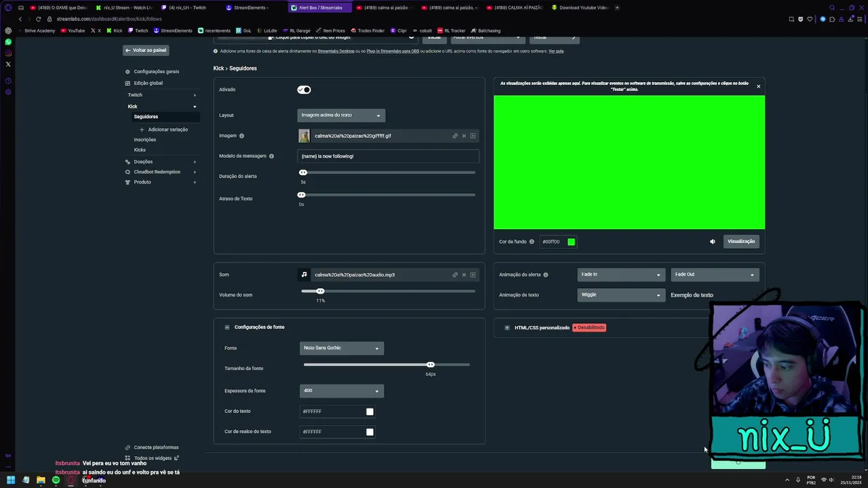
Task: Select Kicks in sidebar
Action: pyautogui.click(x=140, y=150)
